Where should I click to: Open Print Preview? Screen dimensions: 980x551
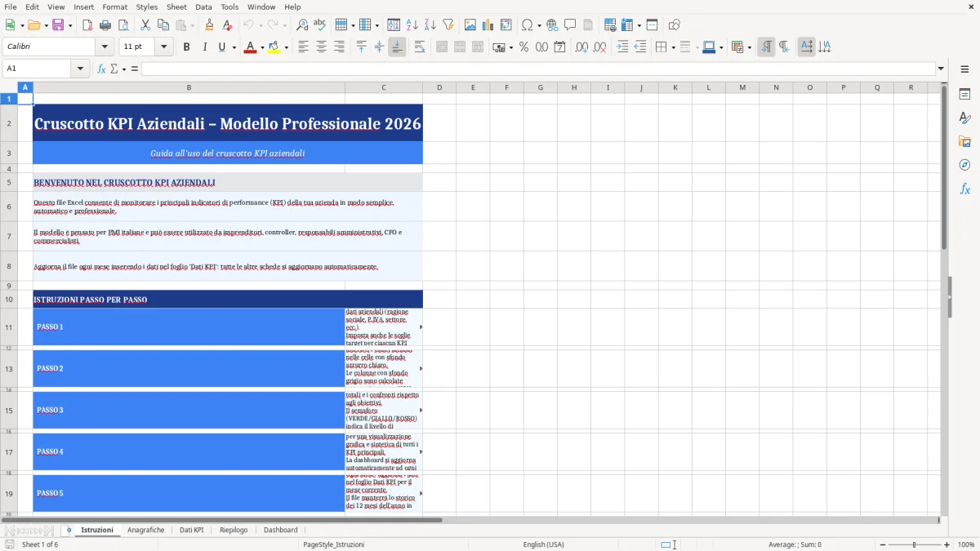coord(122,25)
